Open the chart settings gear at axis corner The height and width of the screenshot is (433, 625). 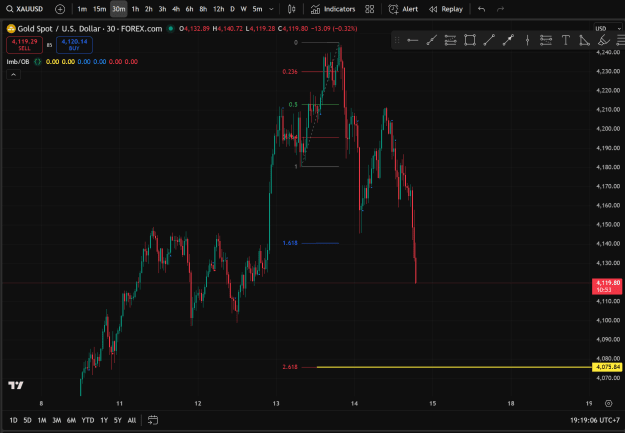[608, 403]
